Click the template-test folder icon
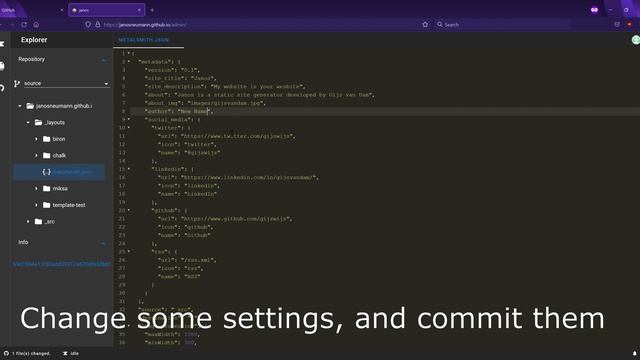 click(x=47, y=205)
